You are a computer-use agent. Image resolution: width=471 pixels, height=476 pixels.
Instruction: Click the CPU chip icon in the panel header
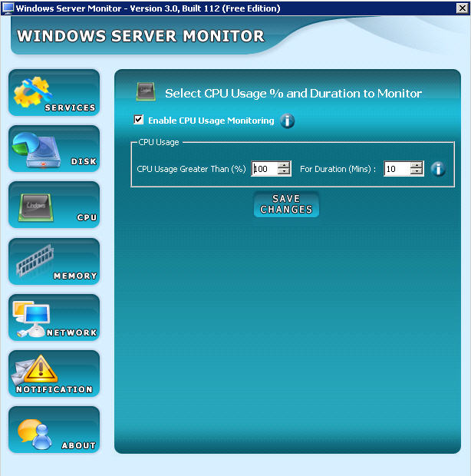pyautogui.click(x=146, y=91)
